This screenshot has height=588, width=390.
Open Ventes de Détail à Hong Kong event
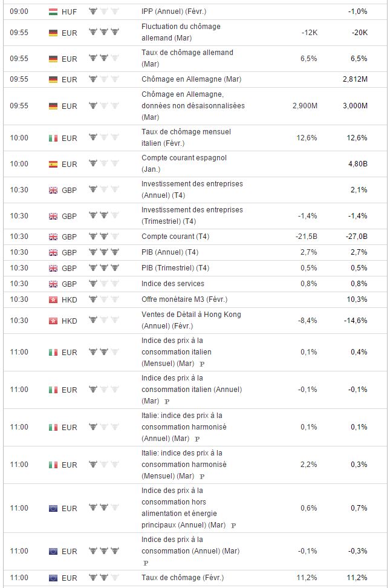(x=191, y=320)
